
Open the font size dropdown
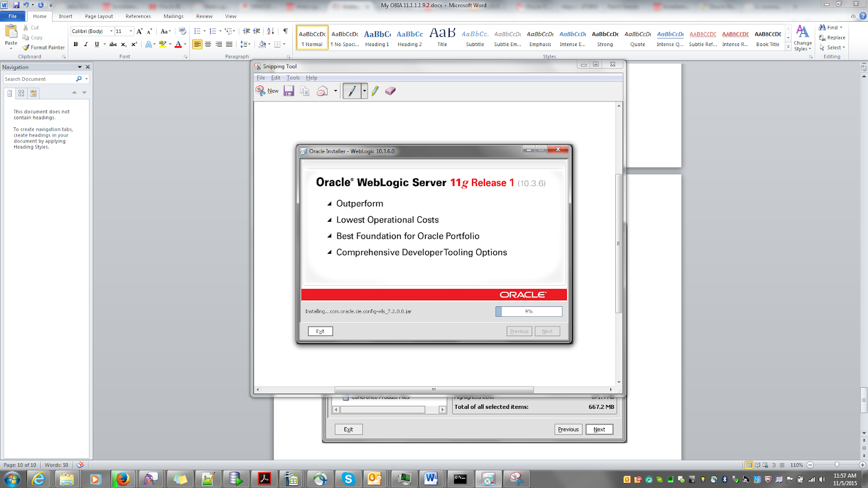point(131,31)
